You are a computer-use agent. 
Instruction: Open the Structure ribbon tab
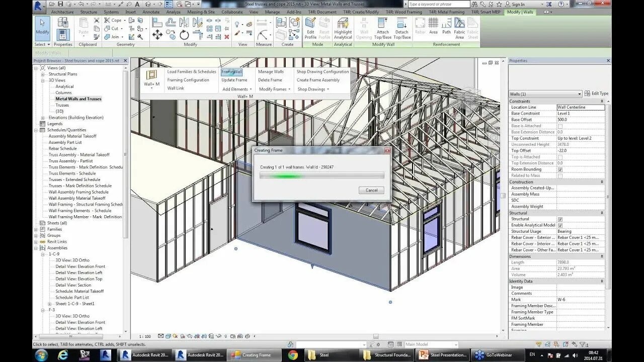click(89, 12)
